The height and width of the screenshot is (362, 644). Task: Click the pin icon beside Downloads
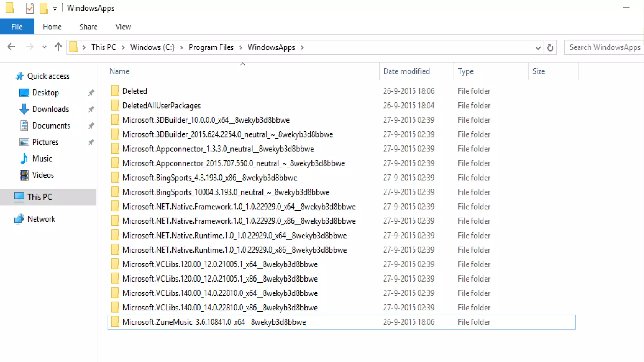click(91, 109)
